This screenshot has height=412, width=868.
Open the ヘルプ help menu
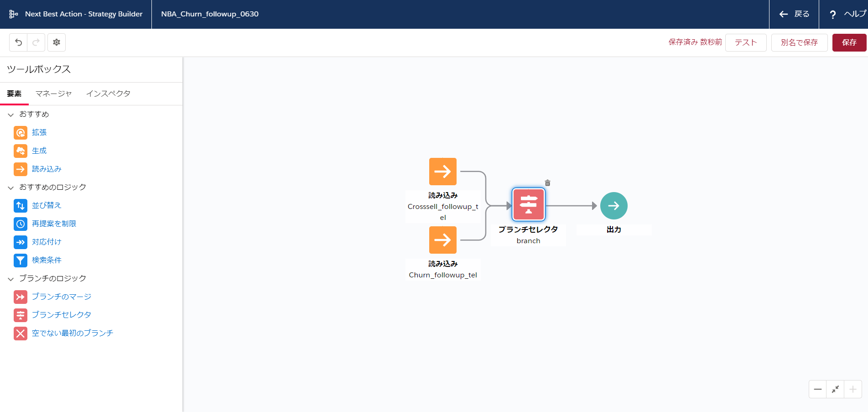[844, 14]
